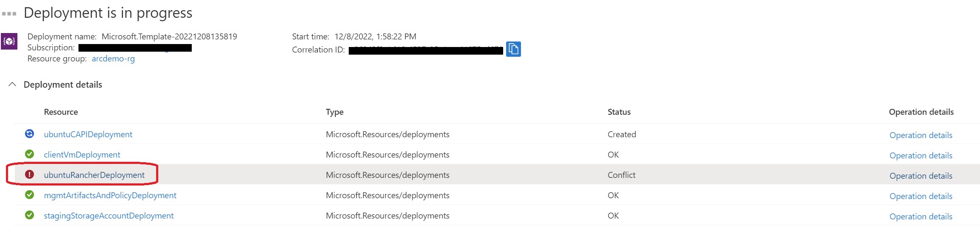View Operation details for stagingStorageAccountDeployment
Image resolution: width=980 pixels, height=252 pixels.
pyautogui.click(x=921, y=216)
